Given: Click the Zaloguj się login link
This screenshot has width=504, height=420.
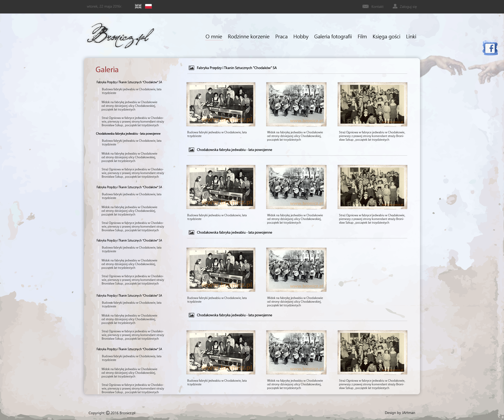Looking at the screenshot, I should [x=408, y=7].
